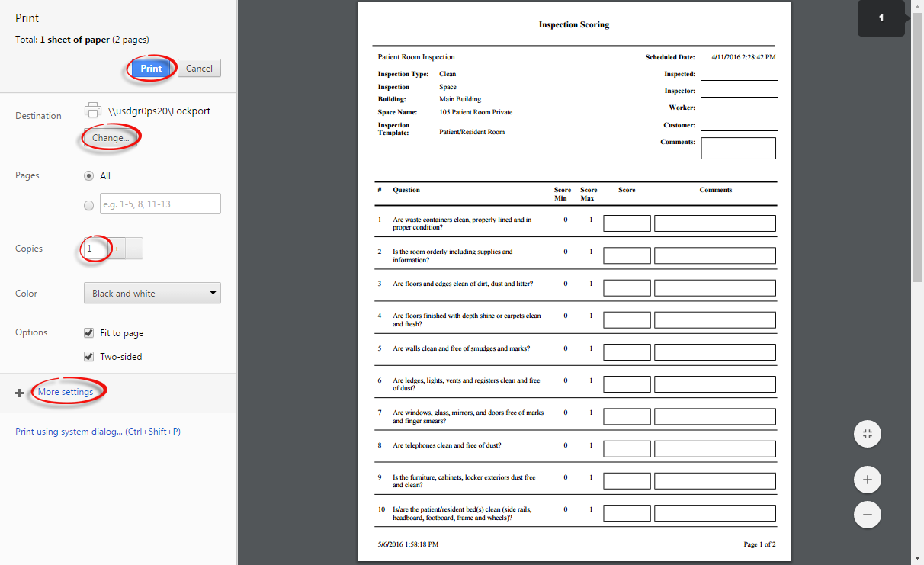The width and height of the screenshot is (924, 565).
Task: Select the custom page range radio button
Action: coord(89,204)
